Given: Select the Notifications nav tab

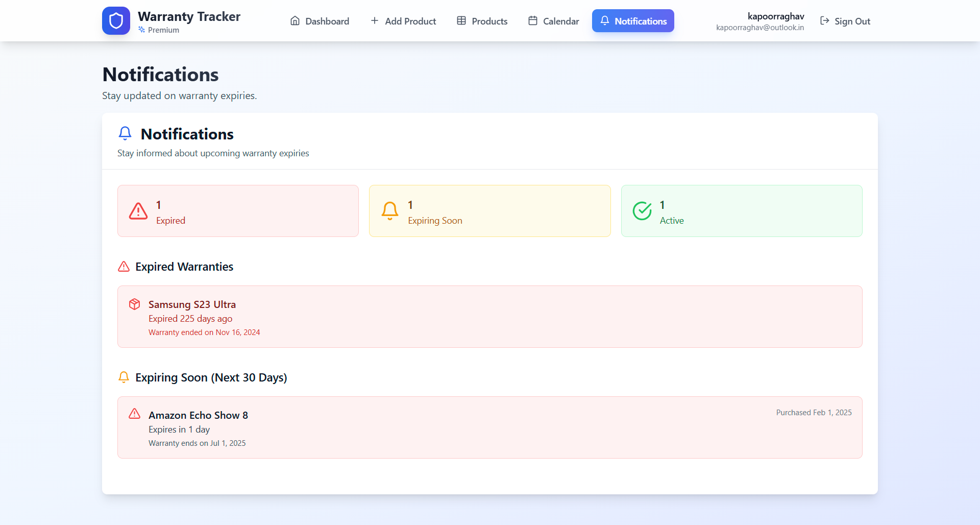Looking at the screenshot, I should coord(633,21).
